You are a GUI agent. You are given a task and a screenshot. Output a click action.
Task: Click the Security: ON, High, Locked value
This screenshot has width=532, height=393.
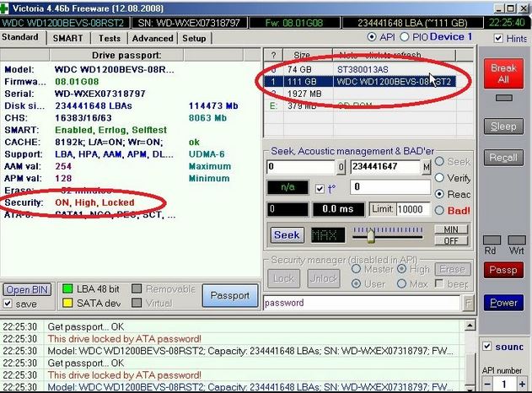[x=94, y=202]
